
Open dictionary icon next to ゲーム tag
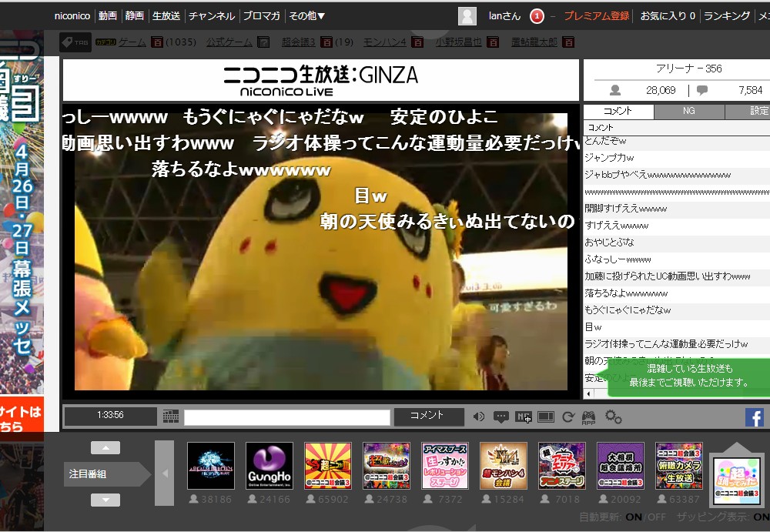coord(156,42)
